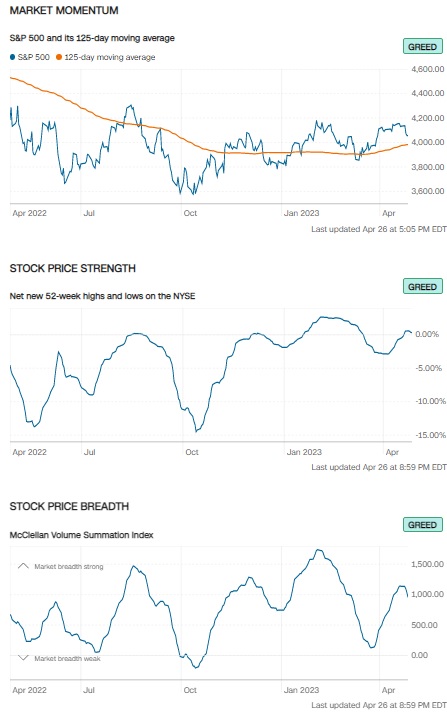Click the blue S&P 500 legend dot
Viewport: 447px width, 720px height.
pos(12,57)
